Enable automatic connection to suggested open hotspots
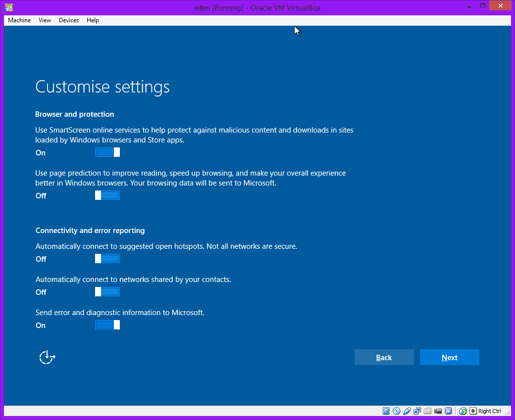The image size is (515, 420). pyautogui.click(x=107, y=259)
